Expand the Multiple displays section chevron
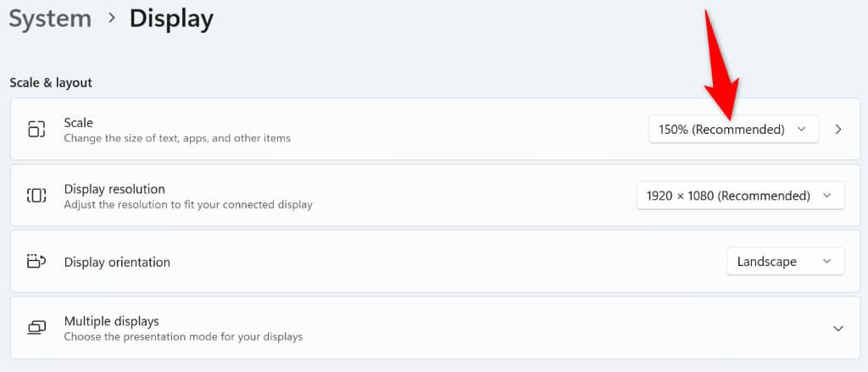Screen dimensions: 868x372 point(838,328)
